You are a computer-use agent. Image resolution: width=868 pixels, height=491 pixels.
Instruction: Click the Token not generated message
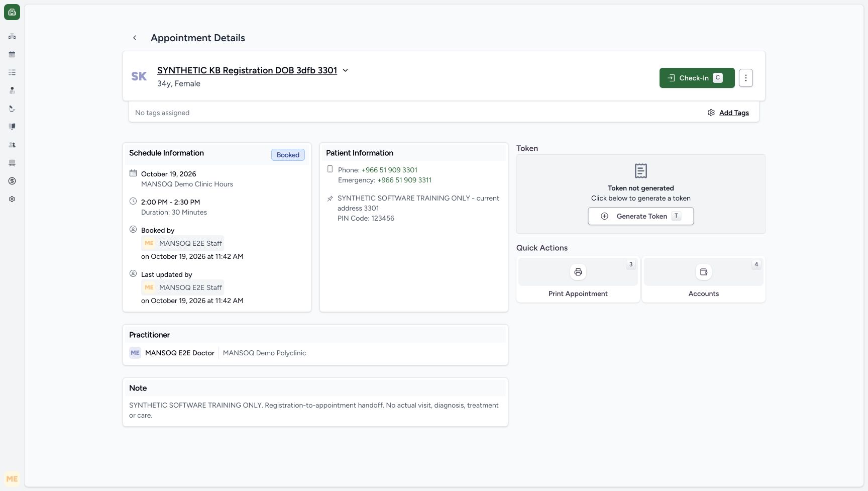pos(641,188)
